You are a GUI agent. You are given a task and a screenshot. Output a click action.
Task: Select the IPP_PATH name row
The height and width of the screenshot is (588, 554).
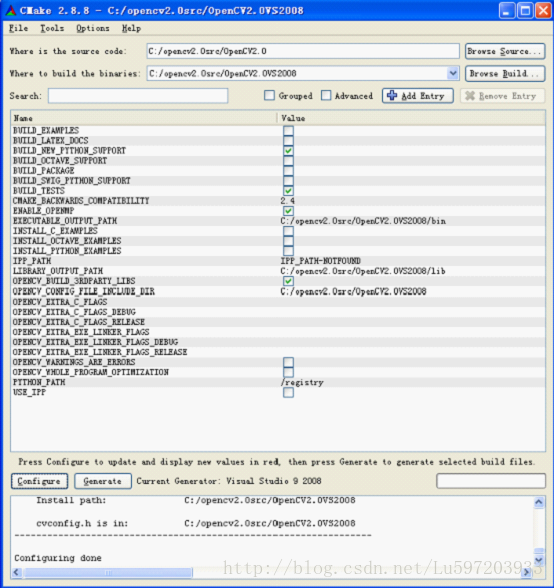point(32,261)
